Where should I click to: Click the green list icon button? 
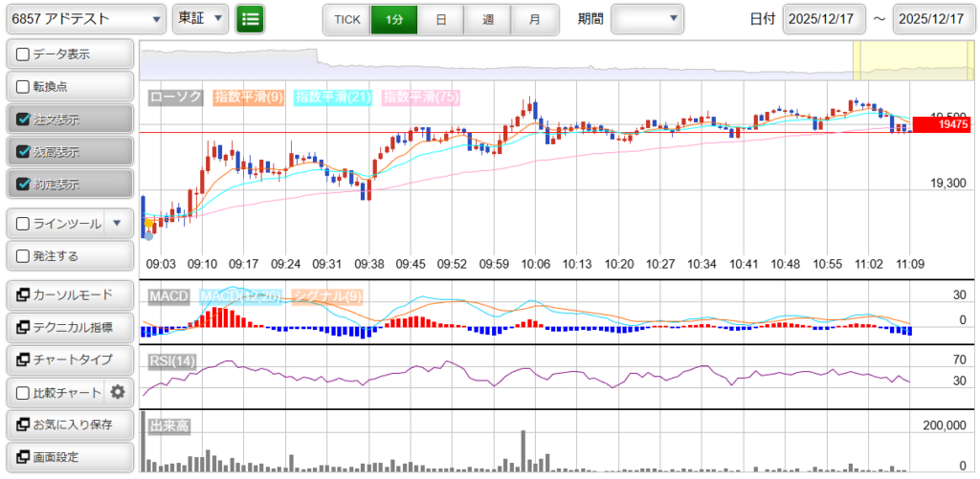(250, 19)
